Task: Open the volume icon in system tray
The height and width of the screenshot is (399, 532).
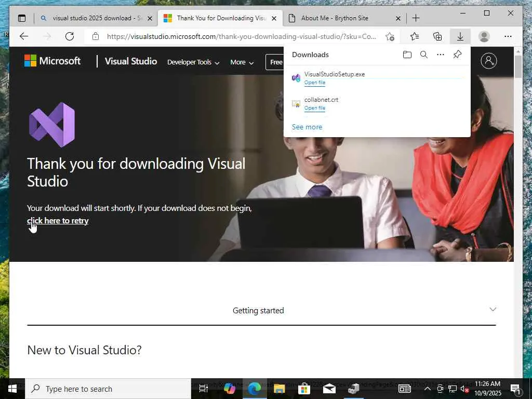Action: click(464, 389)
